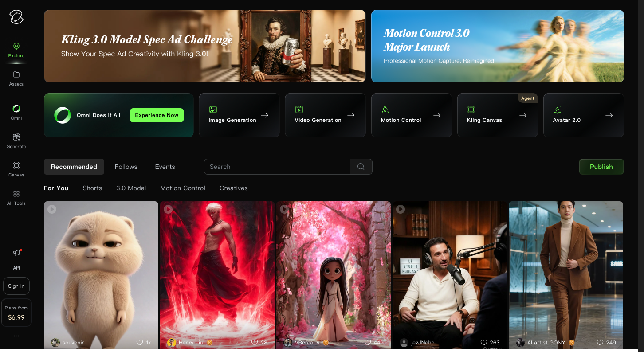
Task: Click the souvenir author name
Action: pyautogui.click(x=73, y=343)
